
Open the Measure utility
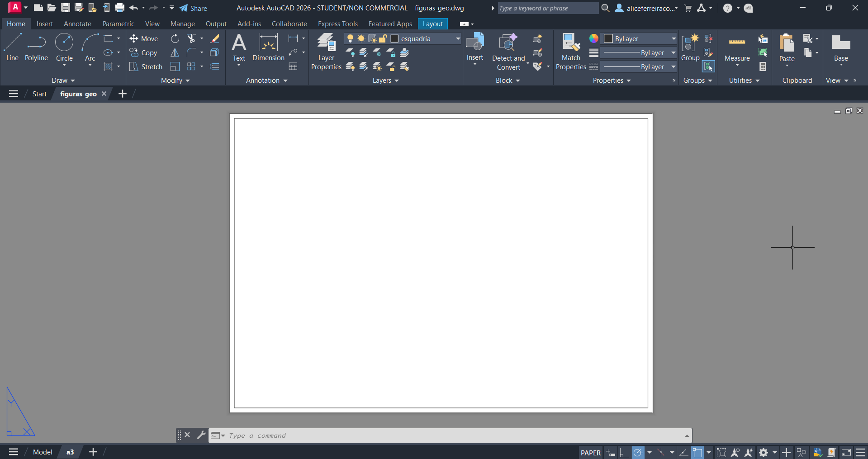click(x=737, y=49)
